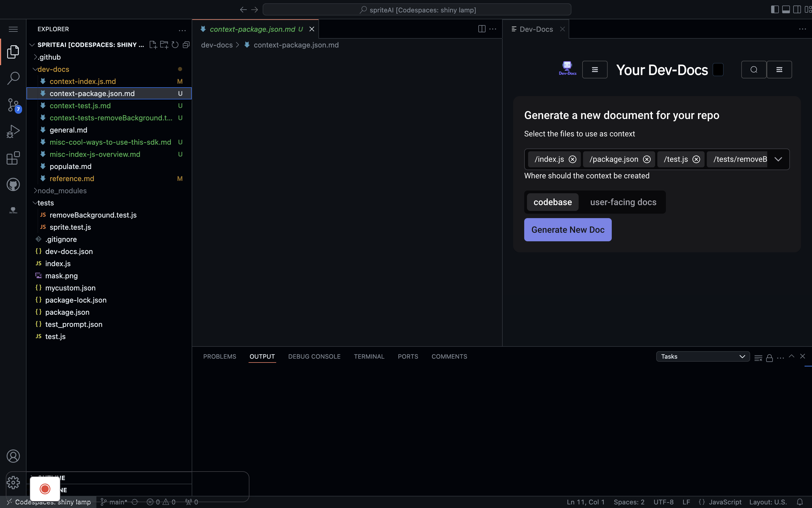Switch to the PROBLEMS panel tab
This screenshot has width=812, height=508.
tap(220, 356)
